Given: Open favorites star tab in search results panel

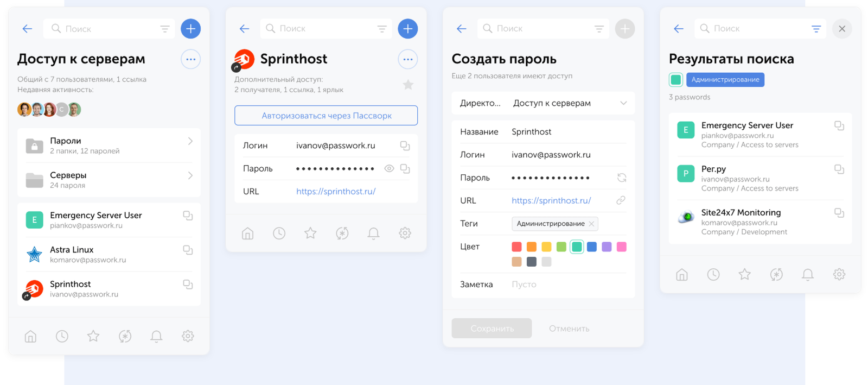Looking at the screenshot, I should 745,274.
